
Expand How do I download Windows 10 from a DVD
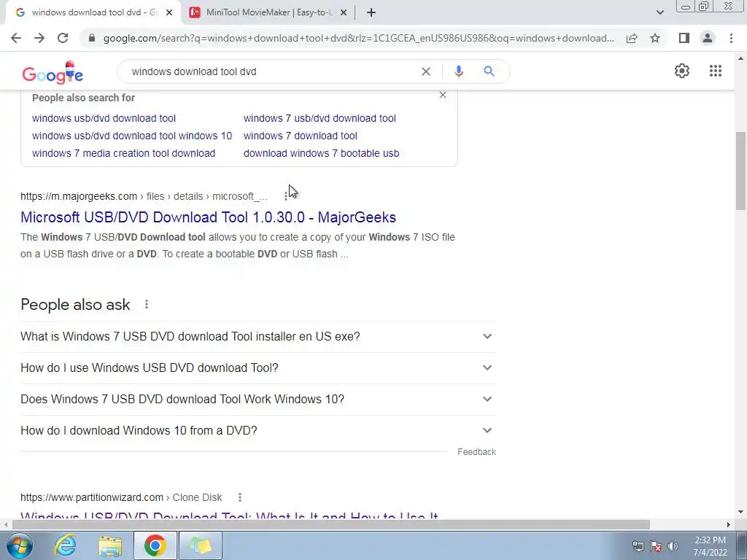pos(258,431)
